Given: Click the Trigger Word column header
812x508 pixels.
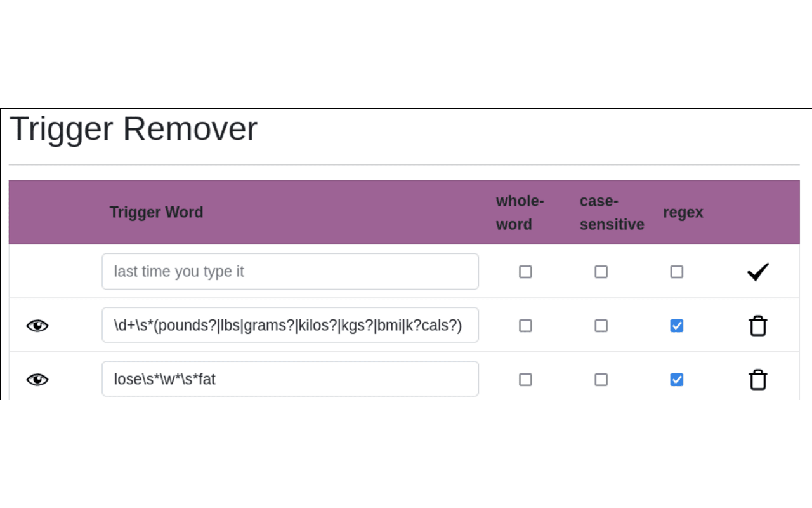Looking at the screenshot, I should (156, 212).
